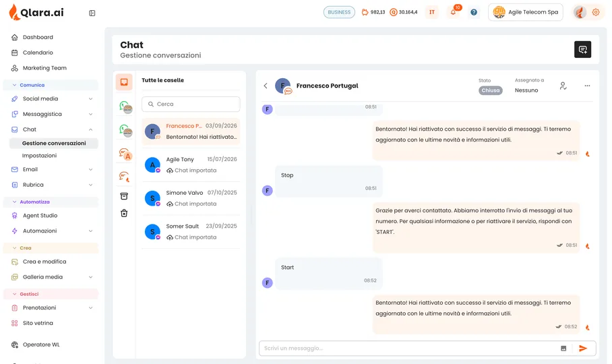Open the notifications bell
612x364 pixels.
tap(453, 12)
